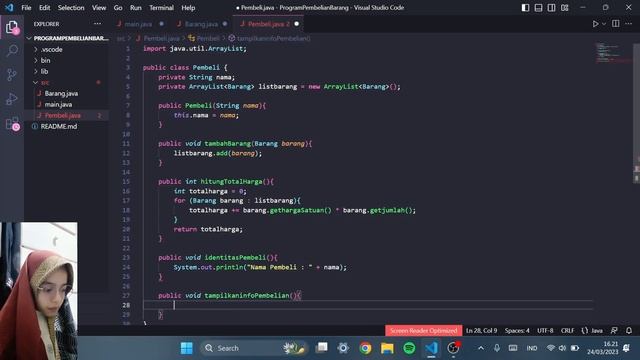Change encoding via UTF-8 status
The width and height of the screenshot is (640, 360).
[x=545, y=331]
